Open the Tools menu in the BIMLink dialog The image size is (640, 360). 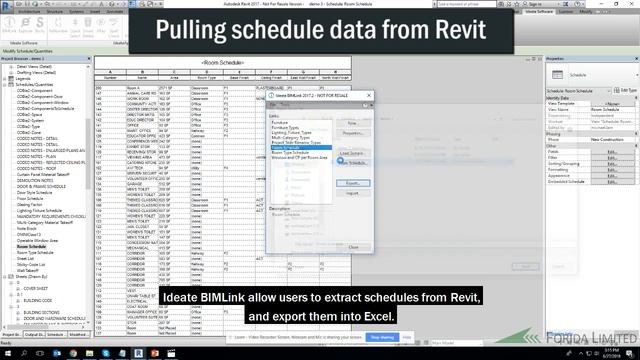285,105
